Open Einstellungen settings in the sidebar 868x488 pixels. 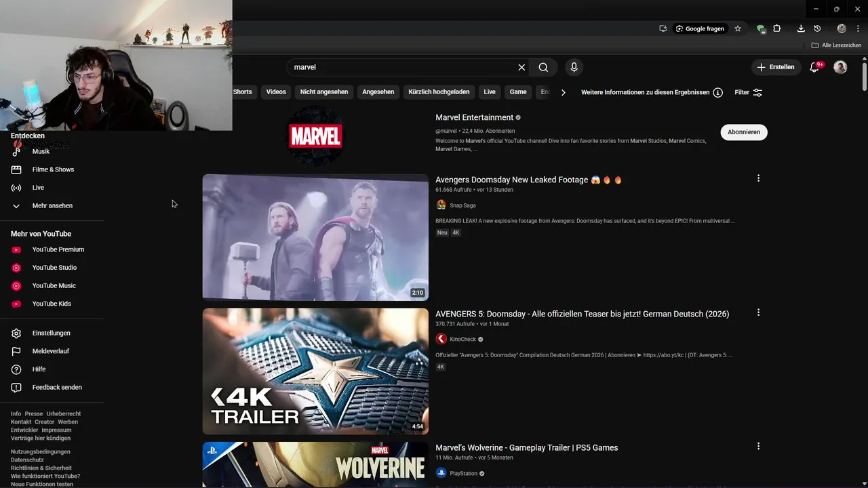pos(52,333)
